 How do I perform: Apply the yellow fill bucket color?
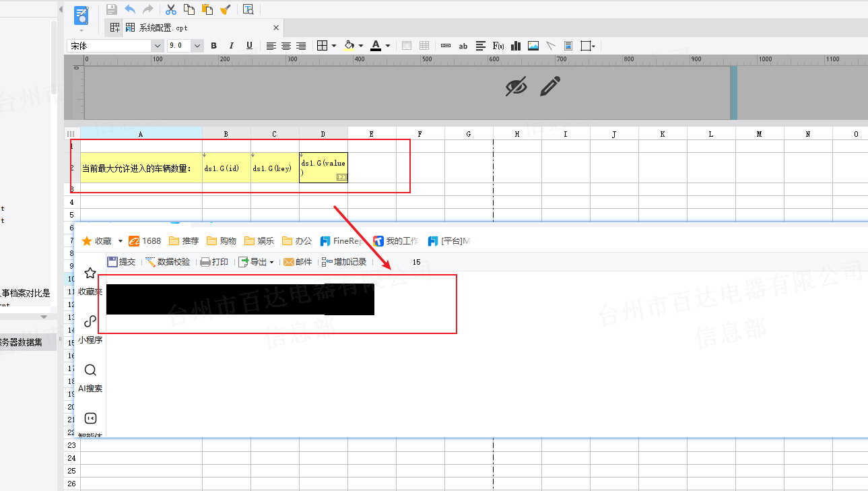point(349,46)
